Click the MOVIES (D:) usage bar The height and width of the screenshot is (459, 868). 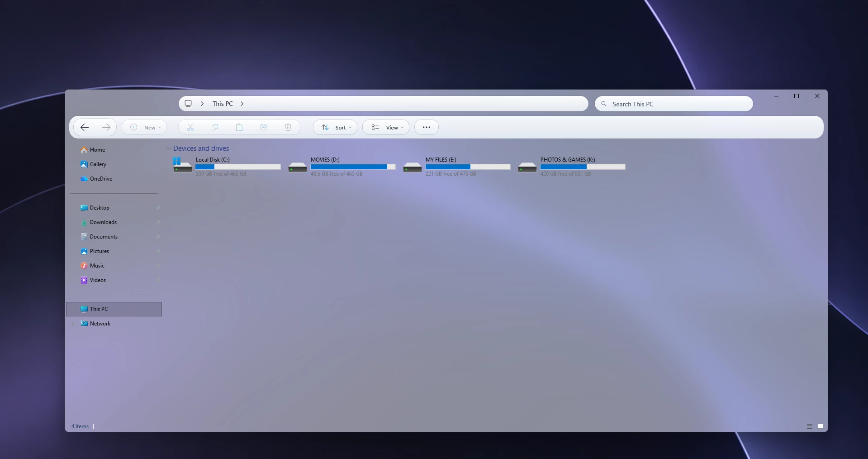[x=353, y=167]
